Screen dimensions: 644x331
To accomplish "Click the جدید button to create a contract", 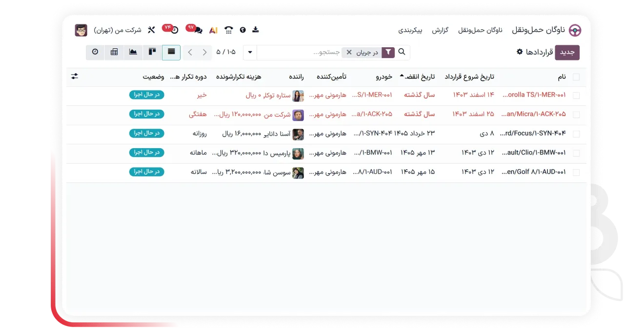I will (x=567, y=52).
